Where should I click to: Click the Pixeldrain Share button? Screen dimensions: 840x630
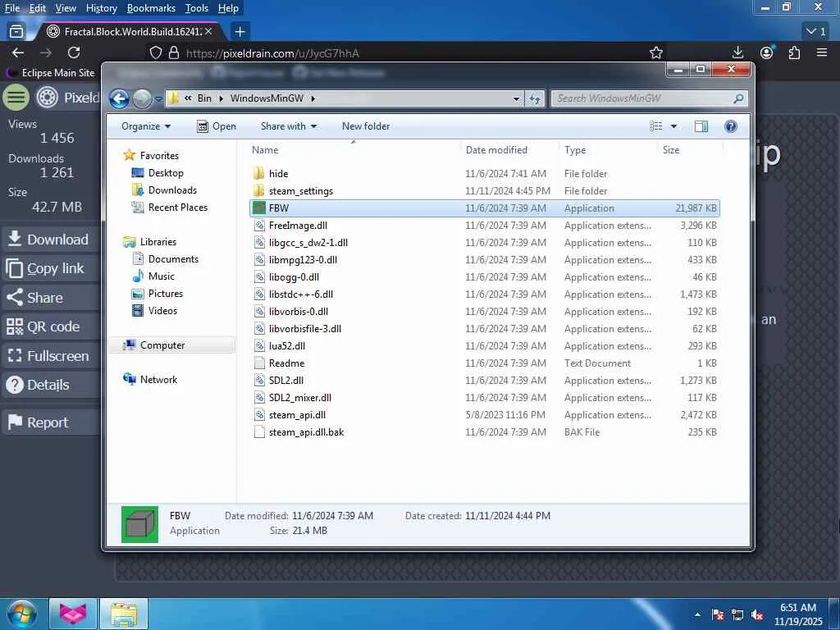point(49,298)
